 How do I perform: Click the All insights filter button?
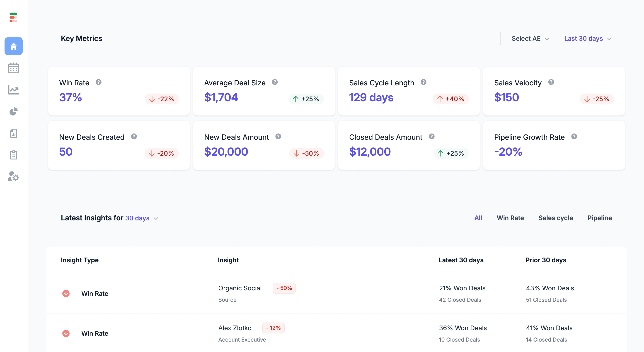tap(478, 218)
